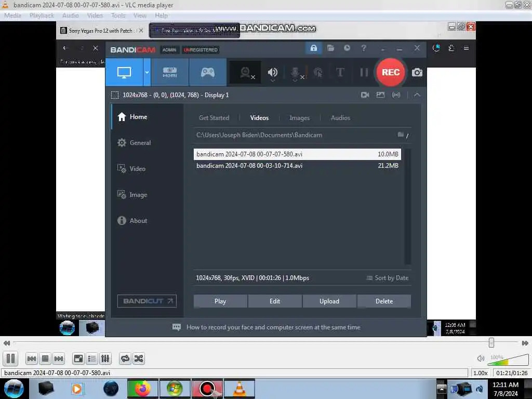
Task: Open VLC extended settings equalizer icon
Action: click(x=105, y=358)
